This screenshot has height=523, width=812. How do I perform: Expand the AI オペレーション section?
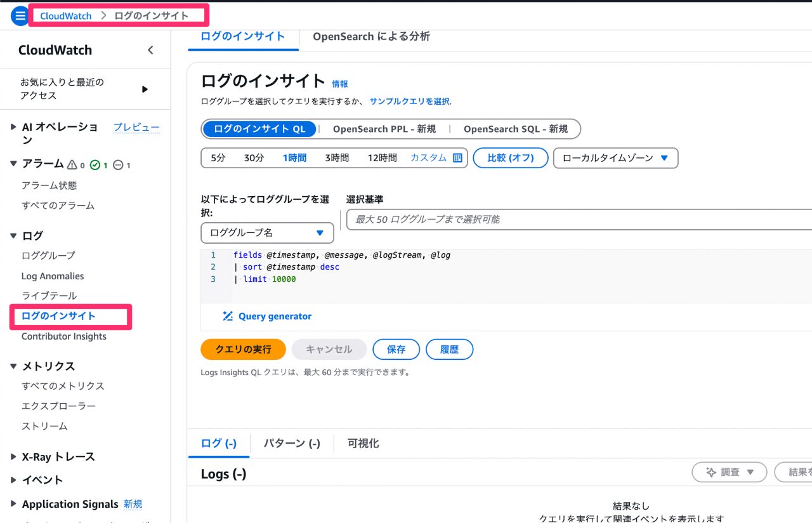coord(14,127)
